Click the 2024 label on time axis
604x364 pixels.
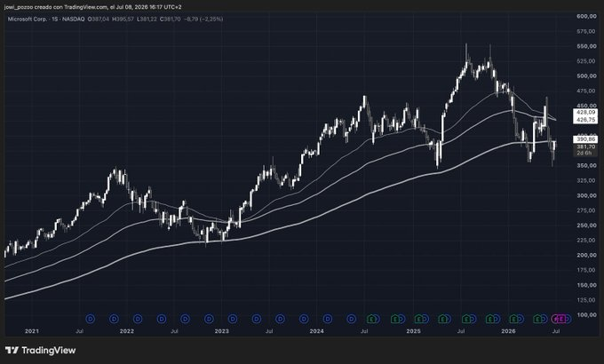pos(316,331)
